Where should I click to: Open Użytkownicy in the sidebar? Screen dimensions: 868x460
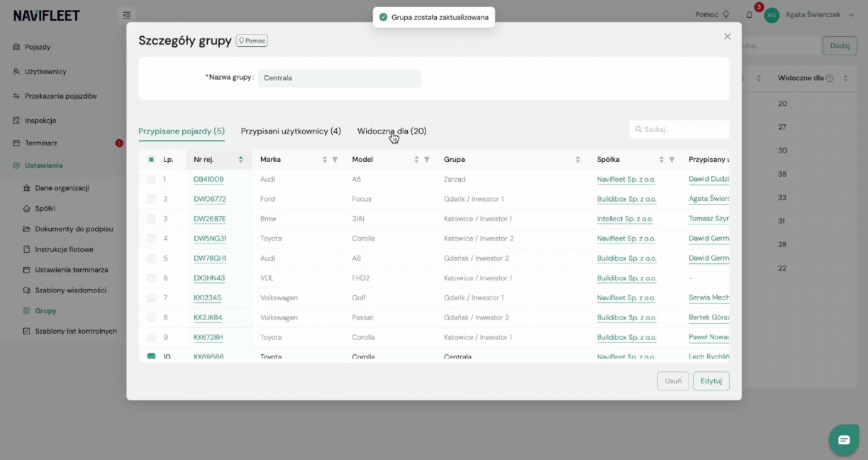pyautogui.click(x=45, y=72)
